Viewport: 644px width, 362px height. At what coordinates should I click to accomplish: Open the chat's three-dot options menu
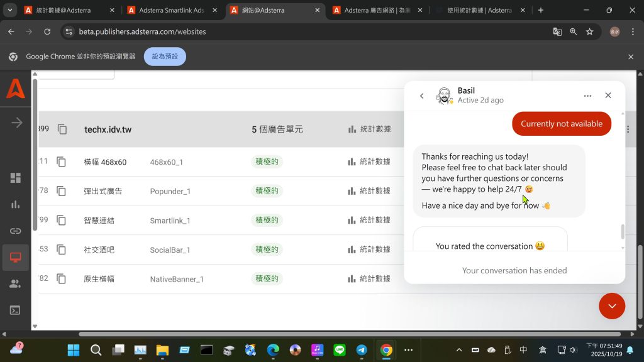pyautogui.click(x=587, y=96)
